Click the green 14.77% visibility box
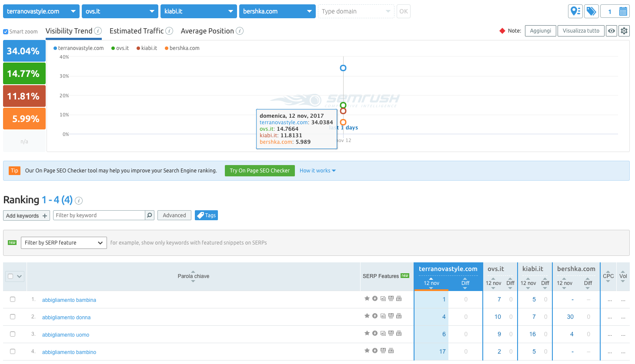 24,74
